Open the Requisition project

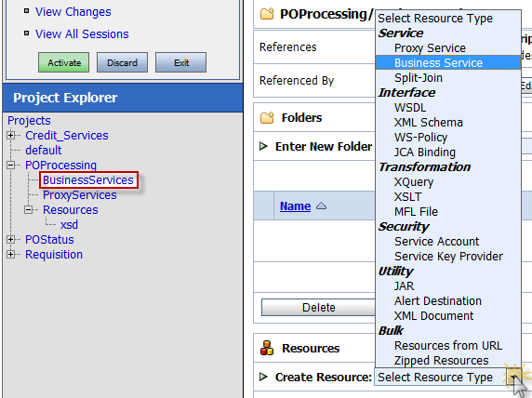click(x=54, y=255)
